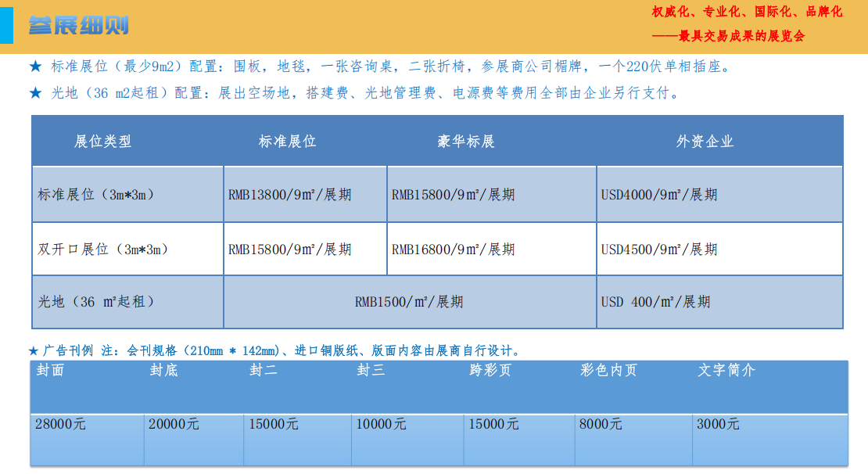Select the 双开口展位（3m*3m）row label

(104, 250)
